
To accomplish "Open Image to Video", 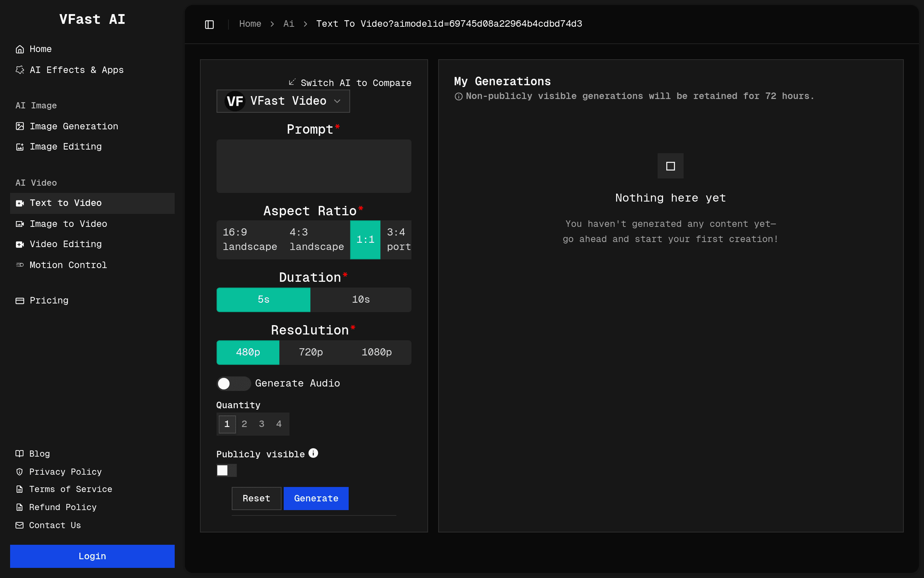I will (x=92, y=224).
